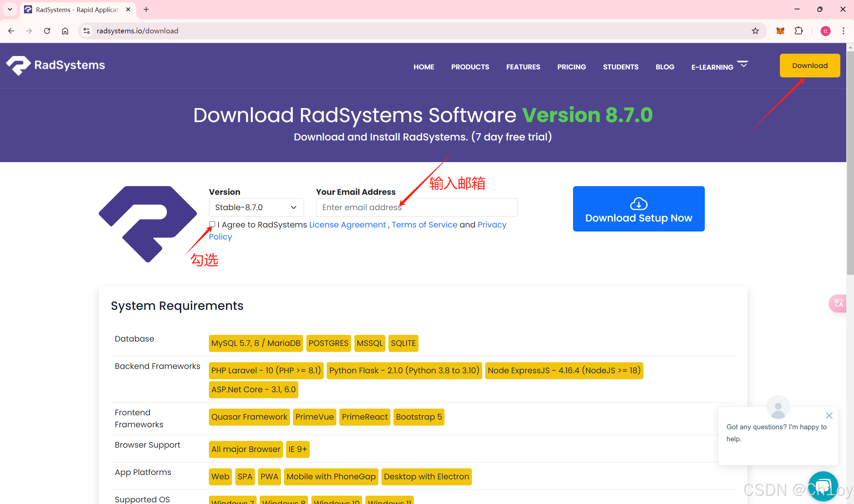This screenshot has width=854, height=504.
Task: Open the PRICING nav item
Action: tap(571, 67)
